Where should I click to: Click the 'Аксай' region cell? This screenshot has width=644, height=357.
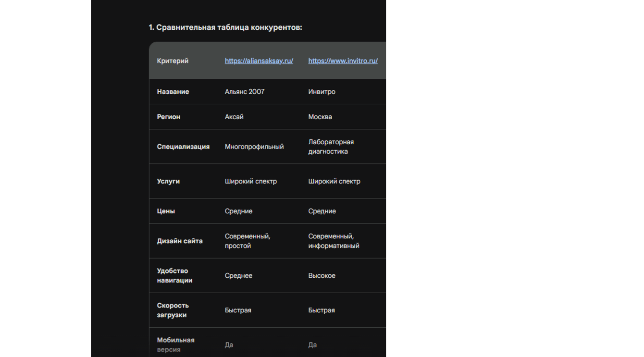(x=234, y=117)
